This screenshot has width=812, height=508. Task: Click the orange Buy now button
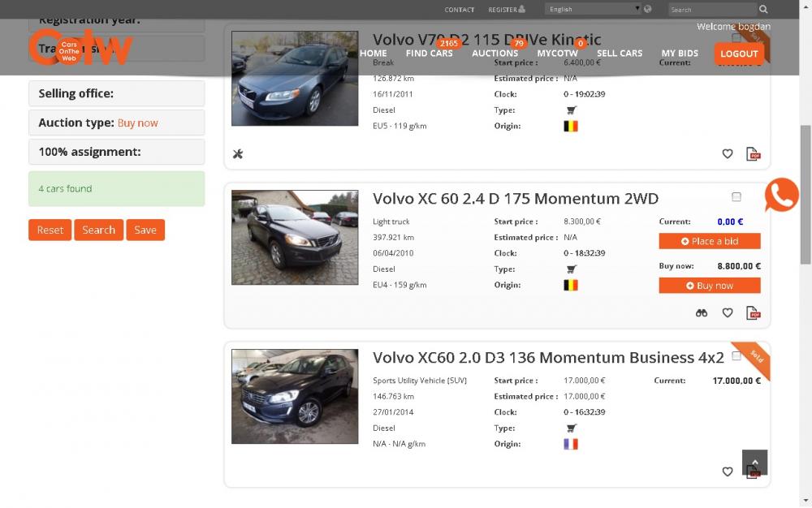pos(710,286)
